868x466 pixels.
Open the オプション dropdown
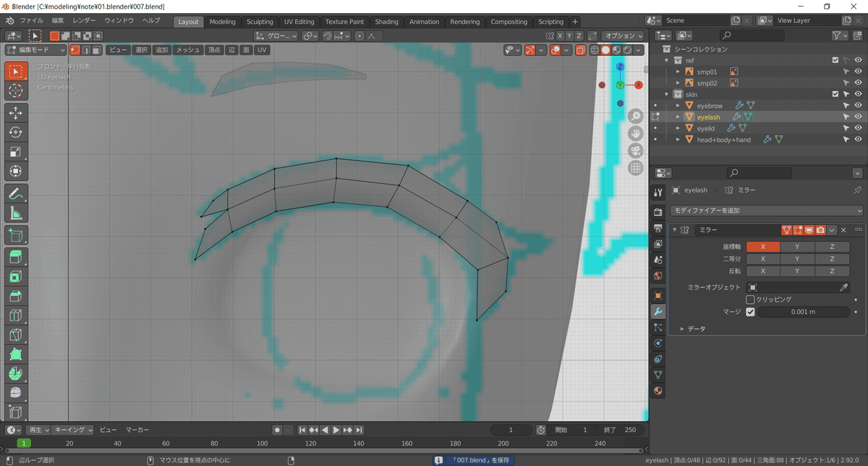(x=624, y=35)
